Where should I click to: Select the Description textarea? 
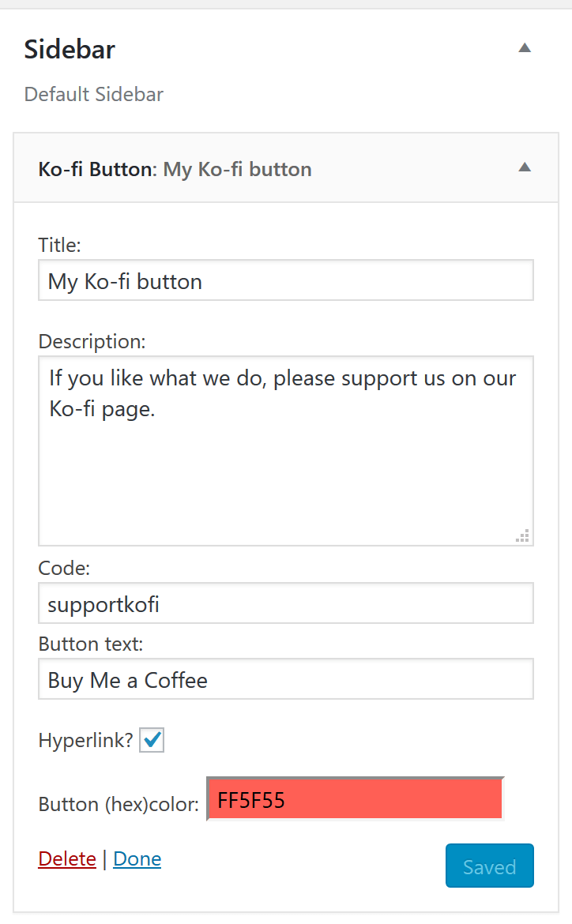click(285, 450)
